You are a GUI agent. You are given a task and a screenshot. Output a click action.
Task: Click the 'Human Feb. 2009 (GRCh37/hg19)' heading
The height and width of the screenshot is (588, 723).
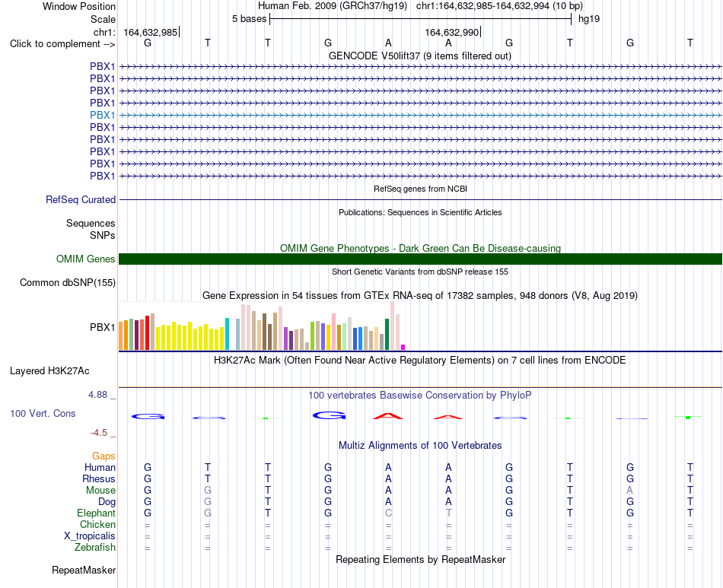[x=333, y=6]
